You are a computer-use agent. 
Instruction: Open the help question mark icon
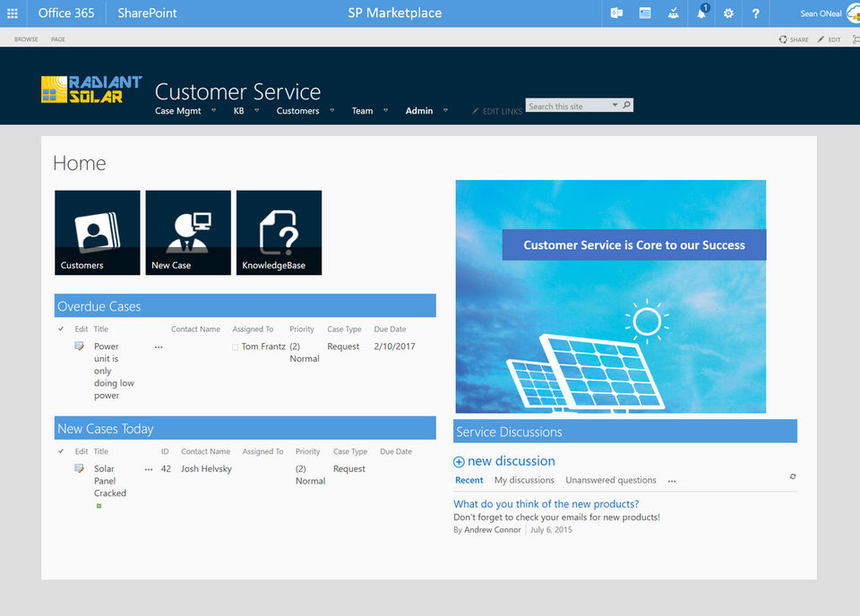click(756, 13)
